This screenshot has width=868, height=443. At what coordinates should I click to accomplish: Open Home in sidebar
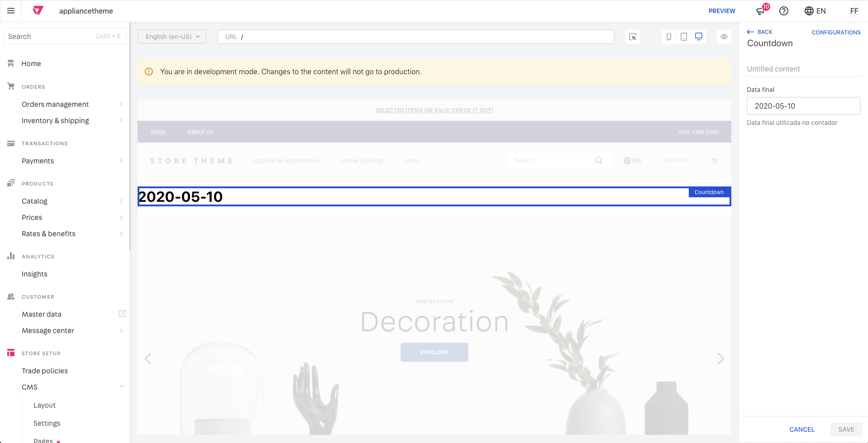click(x=31, y=63)
